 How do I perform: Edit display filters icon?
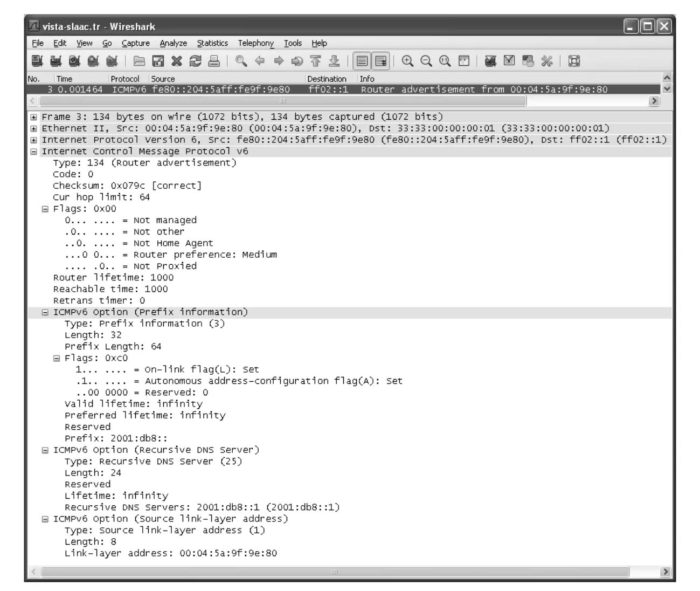pos(509,61)
